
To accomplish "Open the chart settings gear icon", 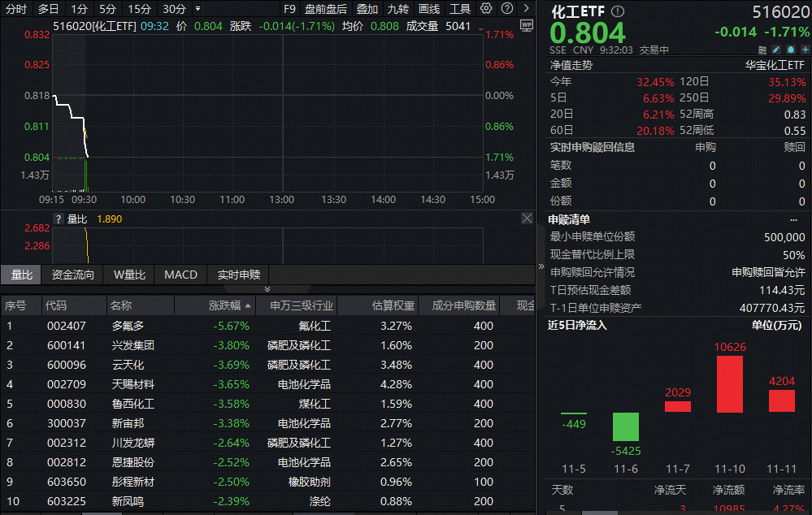I will point(486,9).
